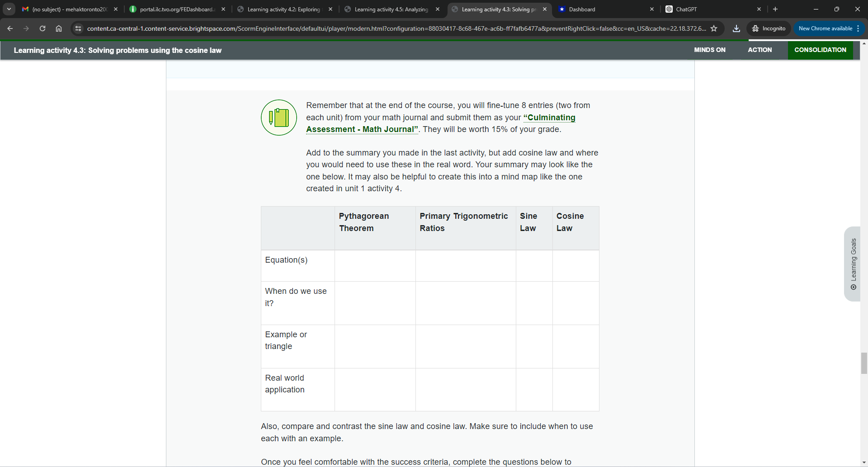Open a new browser tab
Viewport: 868px width, 467px height.
coord(775,9)
